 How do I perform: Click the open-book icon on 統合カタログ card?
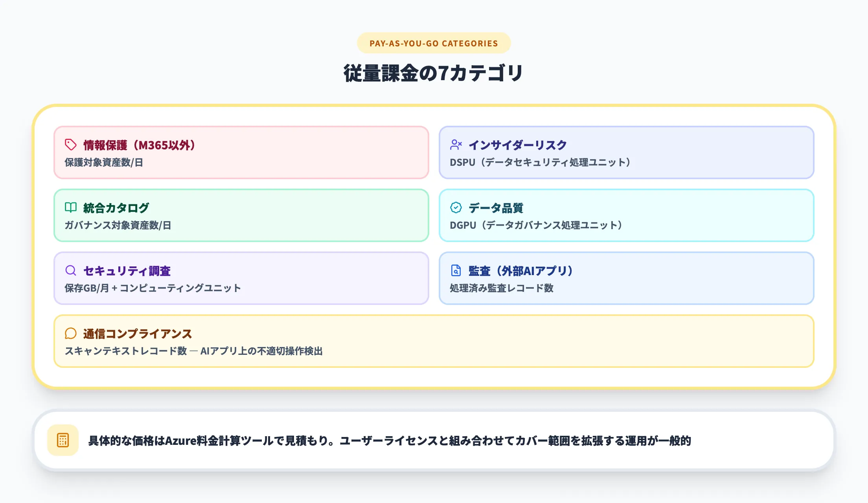[70, 208]
